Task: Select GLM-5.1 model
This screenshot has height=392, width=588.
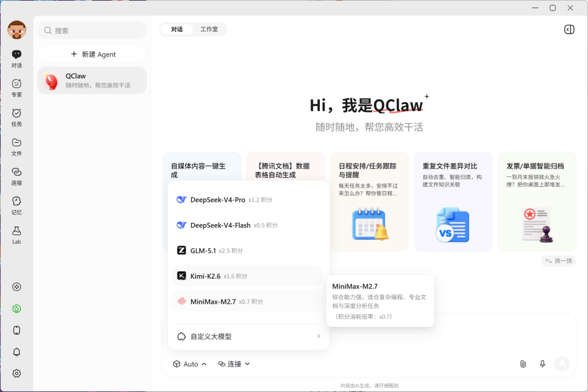Action: tap(247, 251)
